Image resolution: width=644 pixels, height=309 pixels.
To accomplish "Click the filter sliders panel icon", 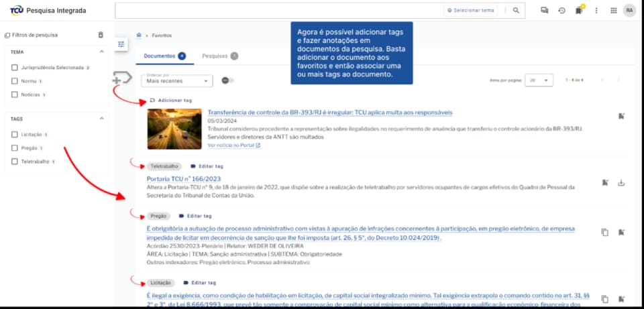I will 121,44.
